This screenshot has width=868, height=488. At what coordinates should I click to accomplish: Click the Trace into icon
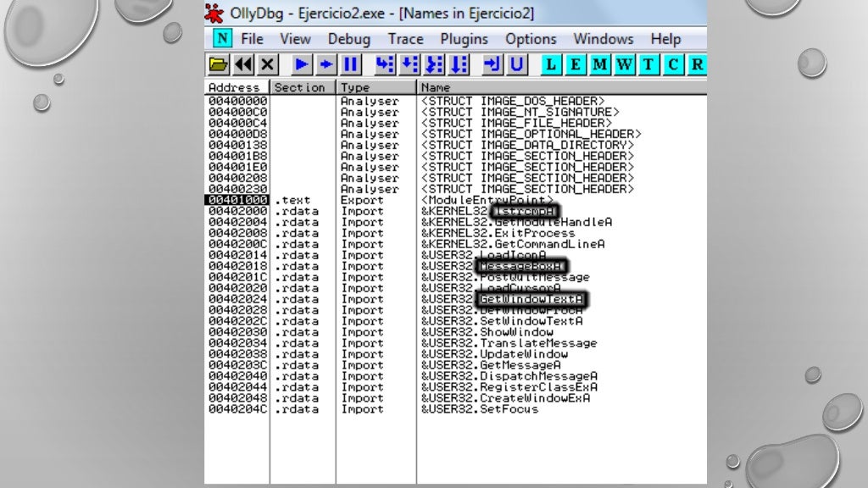434,64
